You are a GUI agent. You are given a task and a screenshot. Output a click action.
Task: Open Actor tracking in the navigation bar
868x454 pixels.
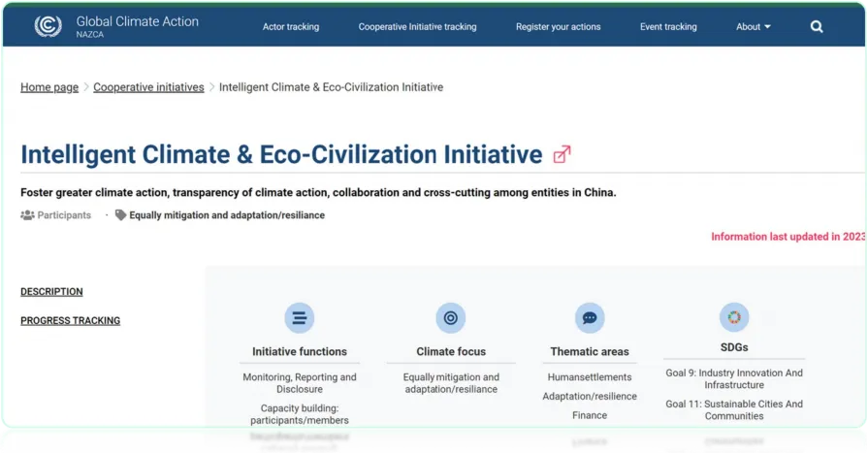click(291, 27)
